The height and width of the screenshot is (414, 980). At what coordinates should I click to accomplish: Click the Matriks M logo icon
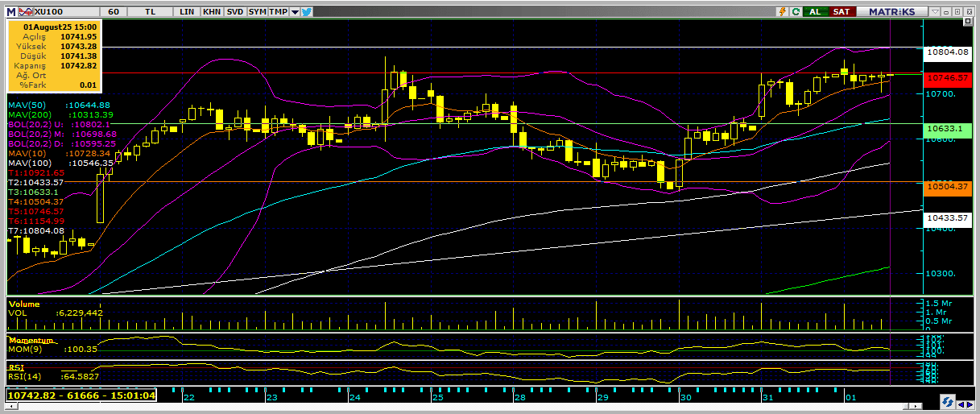tap(10, 12)
